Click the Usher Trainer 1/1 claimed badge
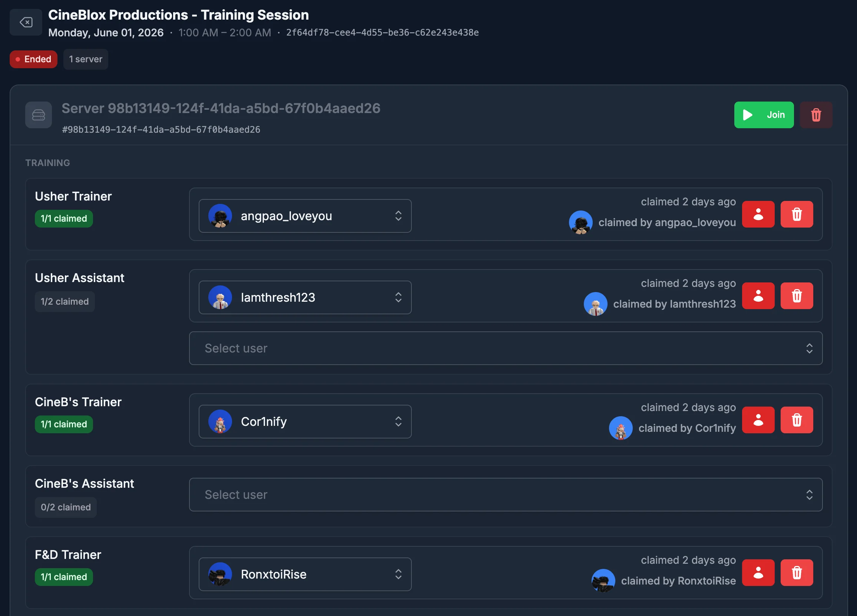This screenshot has width=857, height=616. tap(64, 218)
